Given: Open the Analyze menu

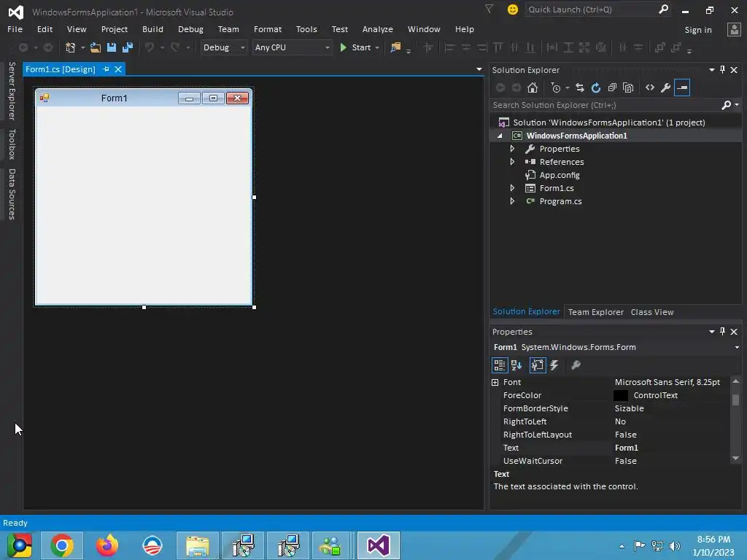Looking at the screenshot, I should [377, 29].
